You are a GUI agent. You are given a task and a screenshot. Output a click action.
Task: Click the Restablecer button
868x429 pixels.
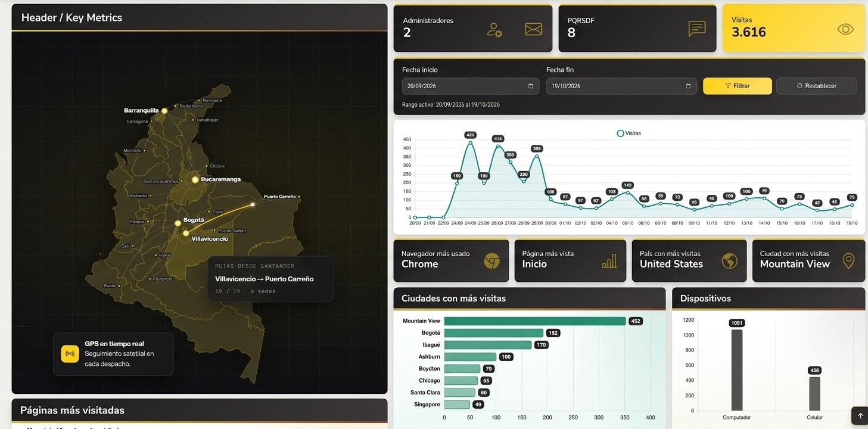[816, 86]
